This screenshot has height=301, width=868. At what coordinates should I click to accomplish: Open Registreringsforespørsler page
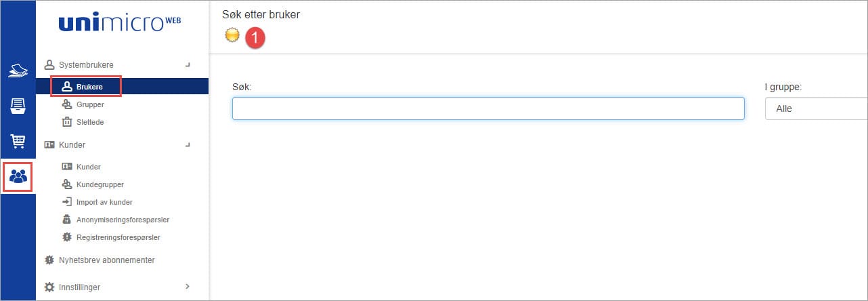[x=118, y=237]
